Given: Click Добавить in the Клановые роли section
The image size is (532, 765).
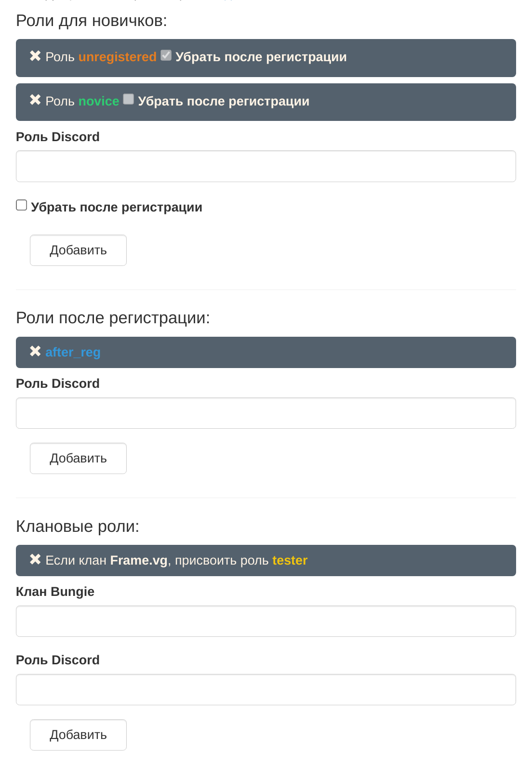Looking at the screenshot, I should [78, 735].
